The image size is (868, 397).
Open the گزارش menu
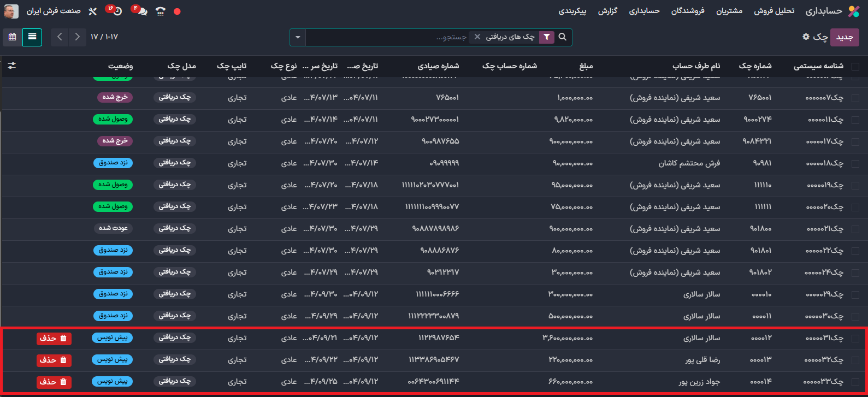pyautogui.click(x=607, y=11)
